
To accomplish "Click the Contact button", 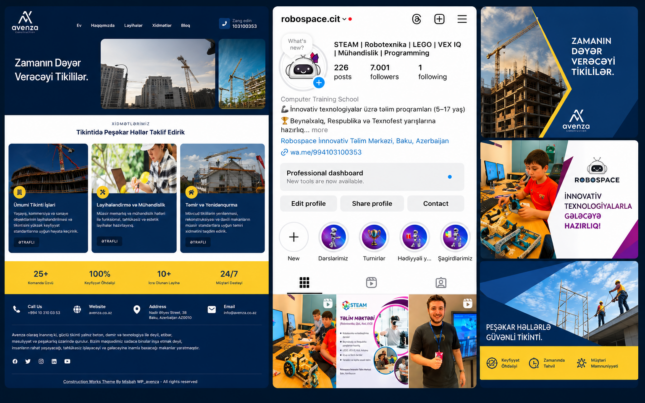I will coord(436,204).
